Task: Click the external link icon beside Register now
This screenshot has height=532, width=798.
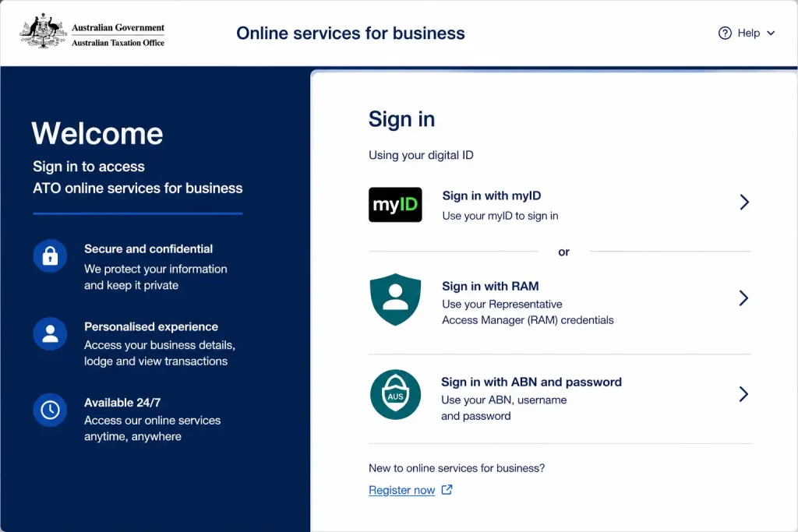Action: coord(447,490)
